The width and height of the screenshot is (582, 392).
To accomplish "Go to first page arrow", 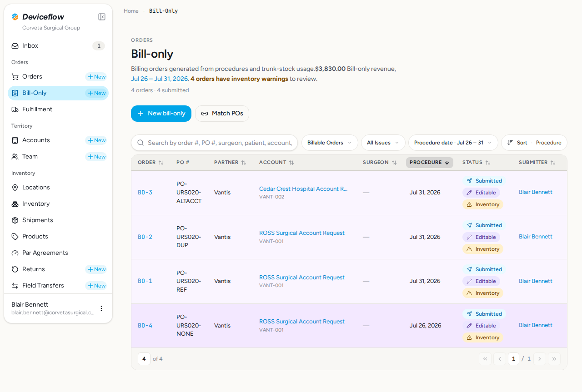I will click(485, 359).
